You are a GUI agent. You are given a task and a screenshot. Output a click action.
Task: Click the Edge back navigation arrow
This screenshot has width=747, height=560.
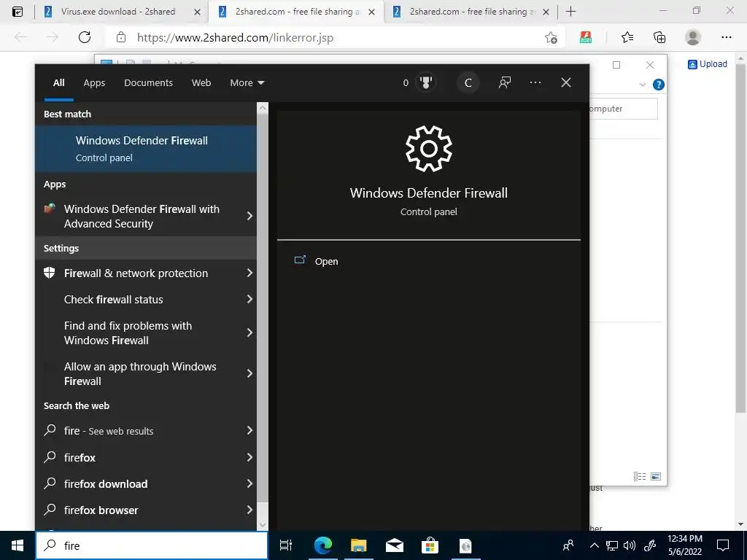click(x=20, y=38)
